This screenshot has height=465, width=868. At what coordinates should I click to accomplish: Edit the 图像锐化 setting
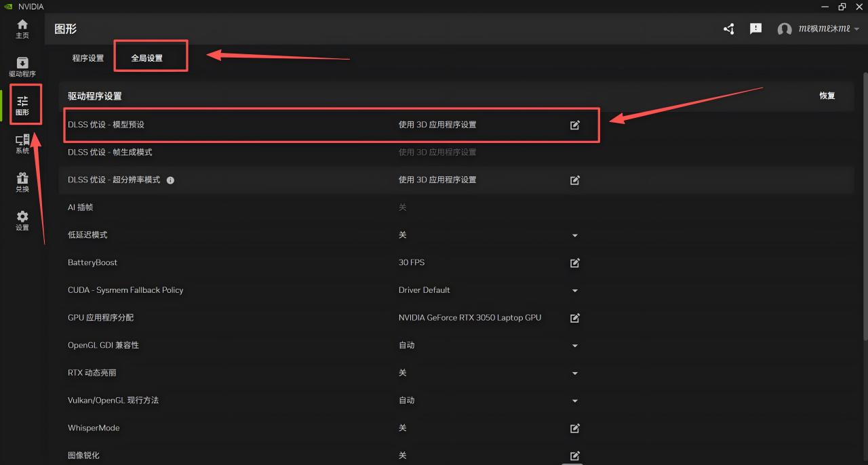tap(575, 456)
